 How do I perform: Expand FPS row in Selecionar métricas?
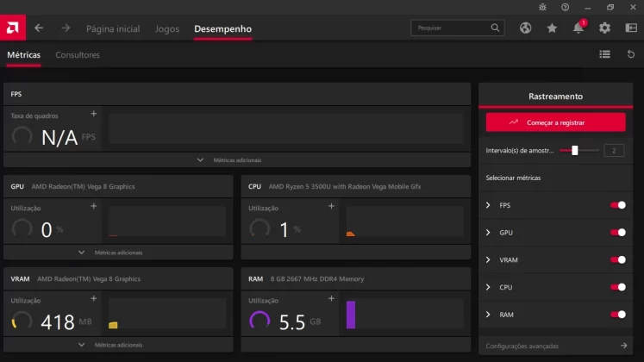coord(488,205)
